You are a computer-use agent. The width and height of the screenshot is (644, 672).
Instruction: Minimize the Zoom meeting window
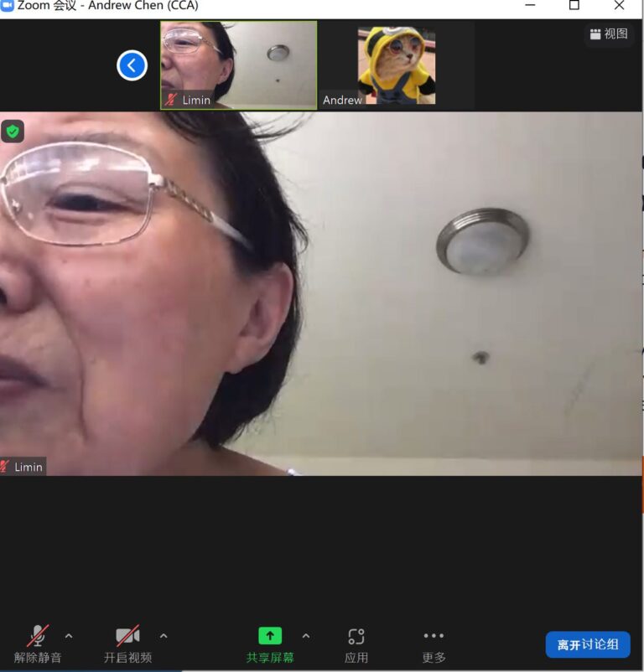coord(531,5)
